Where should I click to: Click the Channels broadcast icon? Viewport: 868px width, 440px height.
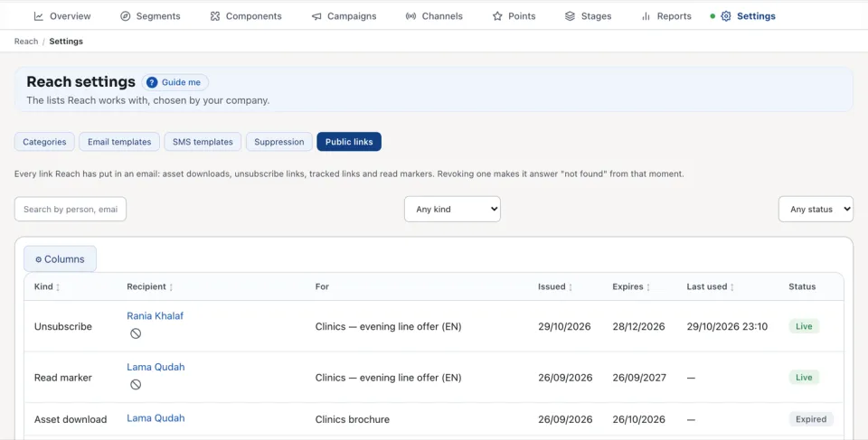point(410,16)
